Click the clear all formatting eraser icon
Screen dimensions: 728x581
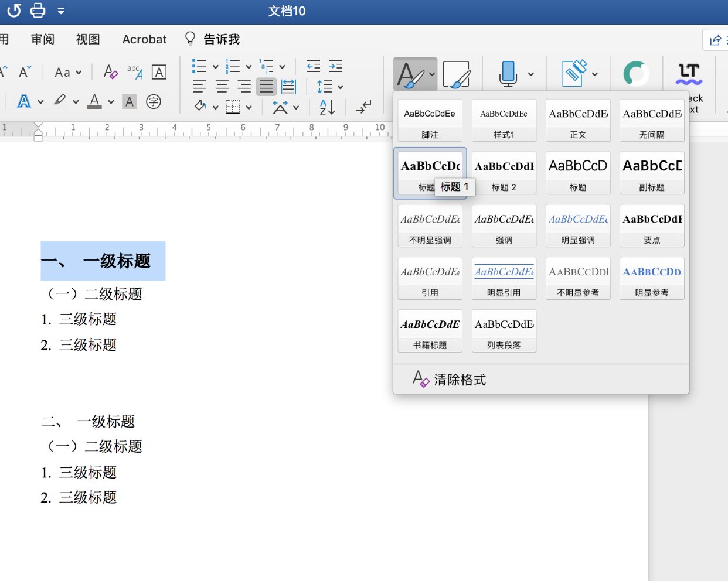tap(110, 72)
